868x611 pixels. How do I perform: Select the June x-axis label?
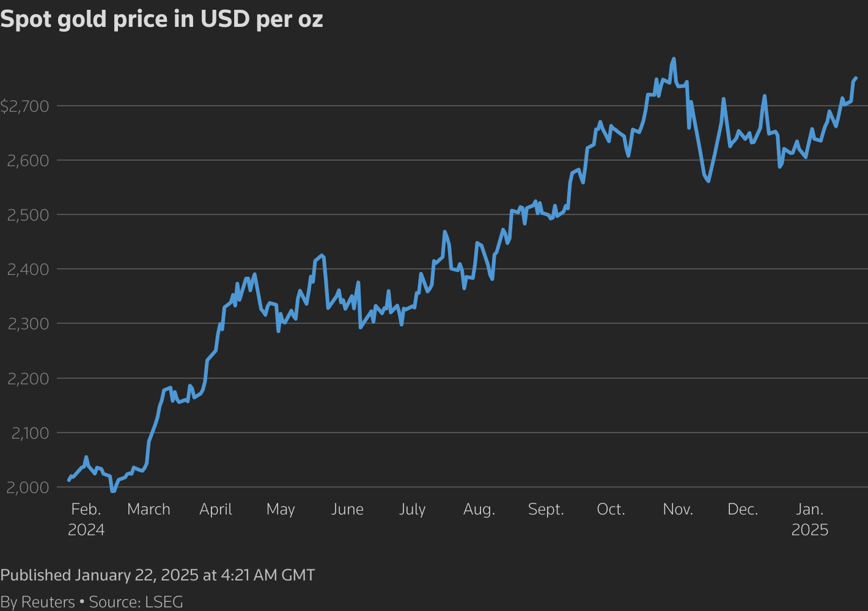tap(347, 509)
